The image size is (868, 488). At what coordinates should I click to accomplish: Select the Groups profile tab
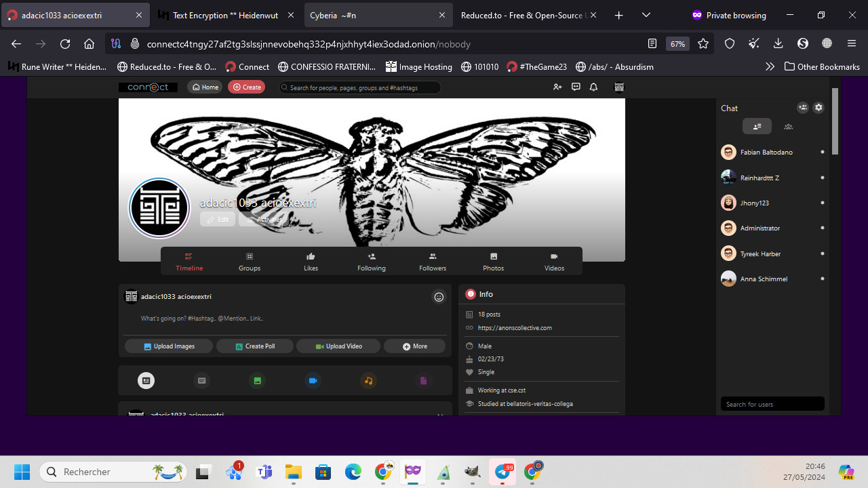(x=250, y=262)
